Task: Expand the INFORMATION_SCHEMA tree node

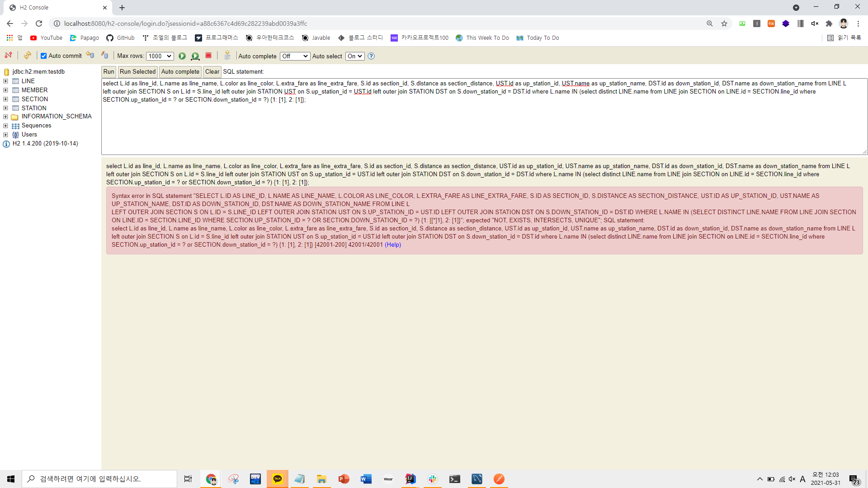Action: pos(5,117)
